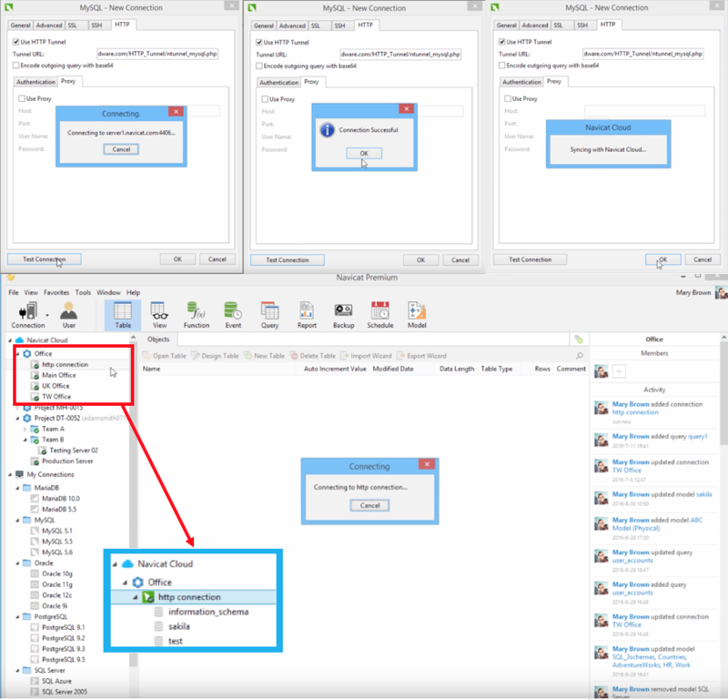The width and height of the screenshot is (728, 700).
Task: Toggle Use HTTP Tunnel in the right dialog
Action: tap(502, 42)
